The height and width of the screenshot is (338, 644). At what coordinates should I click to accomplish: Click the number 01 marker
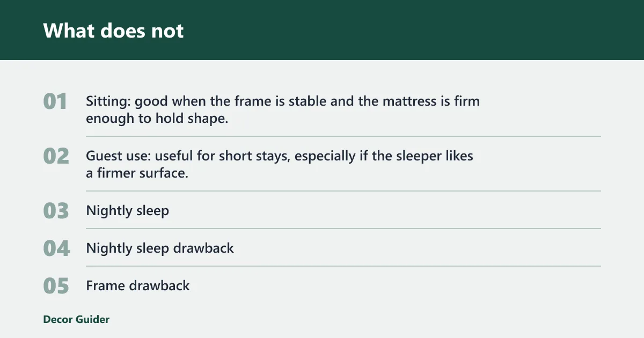(x=55, y=101)
